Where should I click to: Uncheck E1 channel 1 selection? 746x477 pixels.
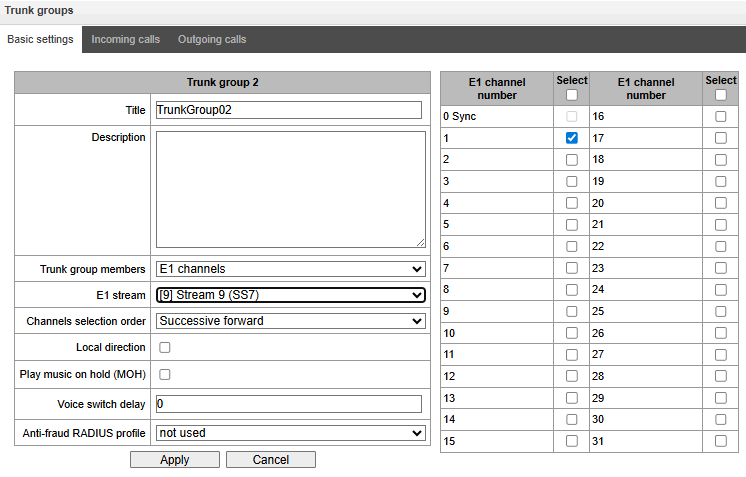point(572,138)
